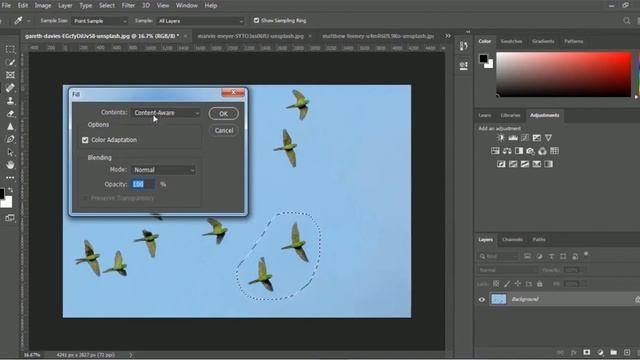Screen dimensions: 640x360
Task: Add an Exposure adjustment
Action: (x=536, y=138)
